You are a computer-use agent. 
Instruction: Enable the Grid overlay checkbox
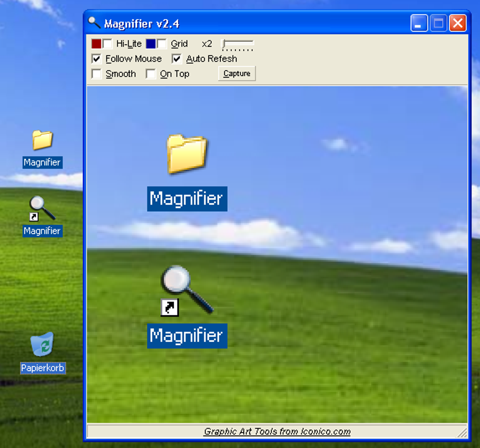[x=162, y=43]
